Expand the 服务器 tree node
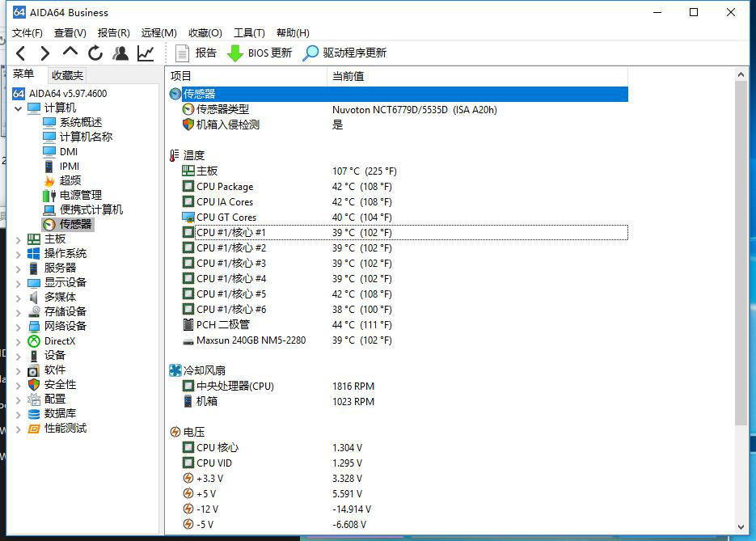The width and height of the screenshot is (756, 541). click(19, 268)
